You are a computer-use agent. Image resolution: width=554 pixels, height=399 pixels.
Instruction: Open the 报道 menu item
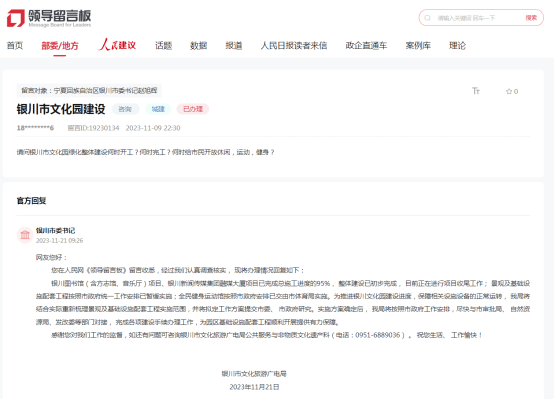click(234, 46)
